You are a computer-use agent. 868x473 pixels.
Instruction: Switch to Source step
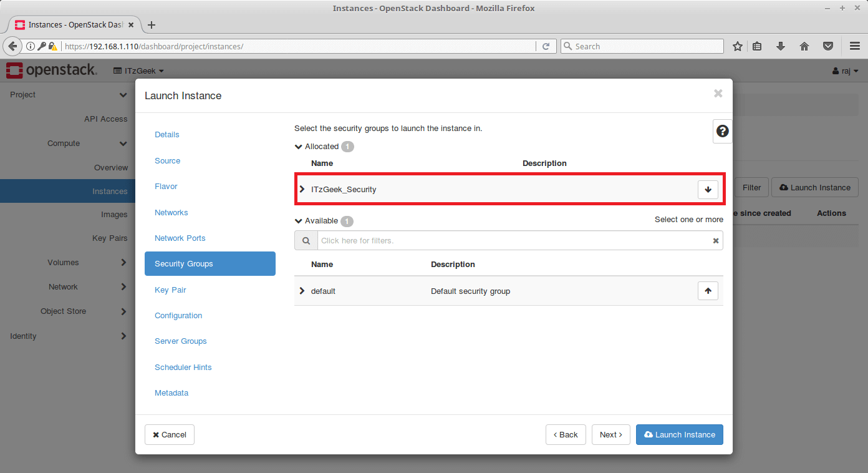(168, 161)
